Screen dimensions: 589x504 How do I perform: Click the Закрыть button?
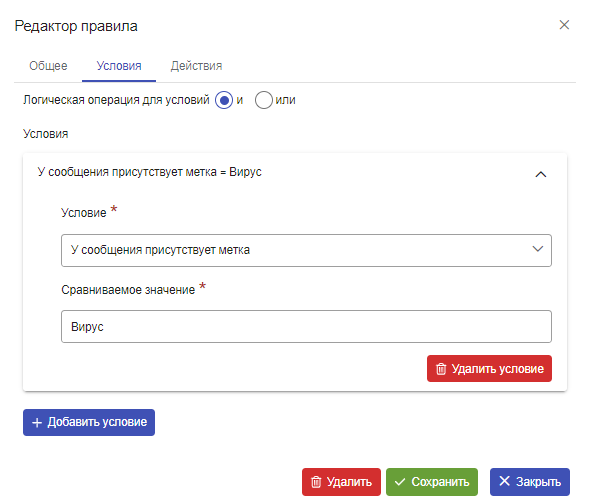click(530, 482)
